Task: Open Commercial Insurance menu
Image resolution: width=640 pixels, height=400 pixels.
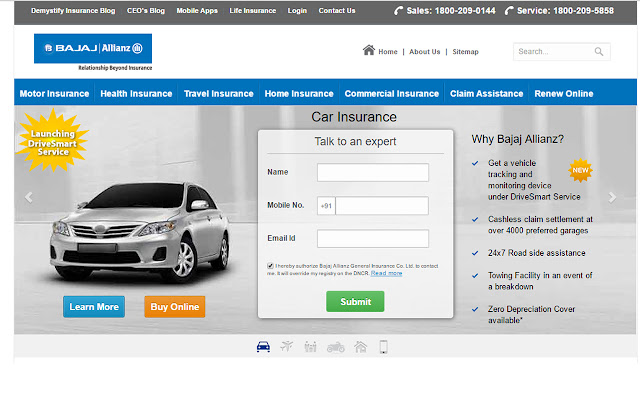Action: [392, 93]
